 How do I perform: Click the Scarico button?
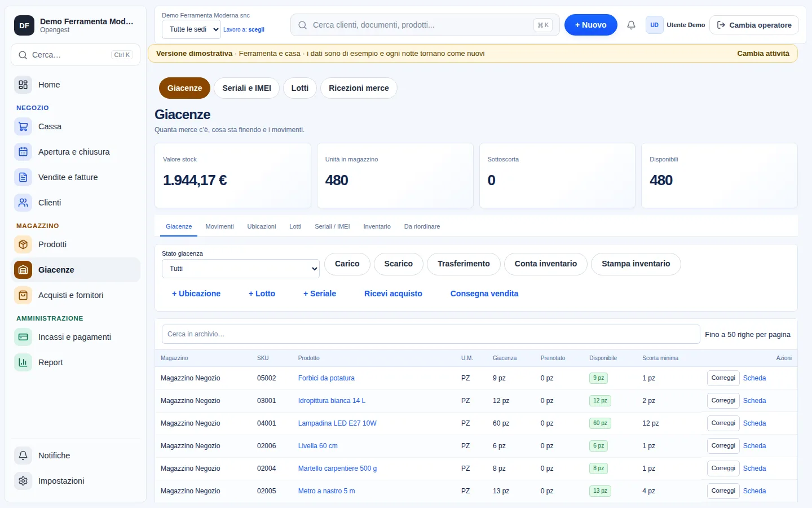(x=399, y=264)
